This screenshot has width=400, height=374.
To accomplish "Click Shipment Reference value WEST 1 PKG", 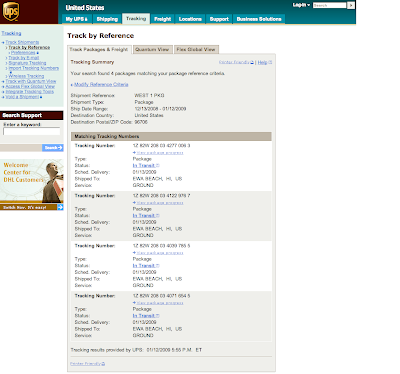I will point(149,95).
